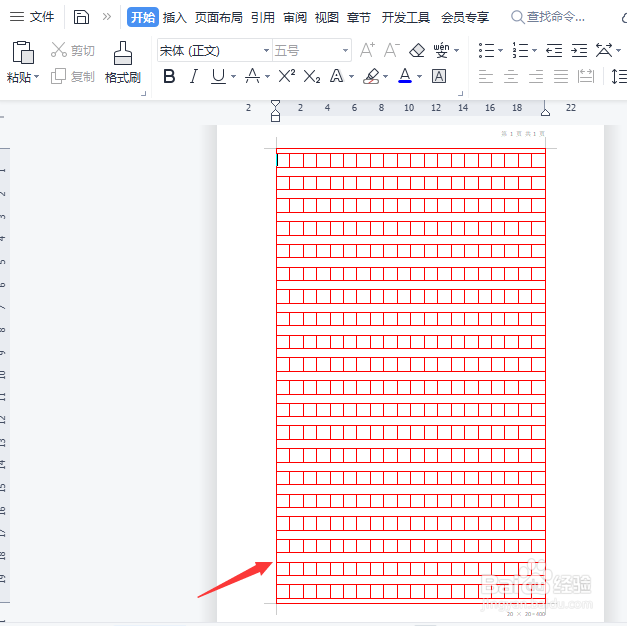Viewport: 627px width, 626px height.
Task: Open the 开发工具 tab
Action: [x=405, y=17]
